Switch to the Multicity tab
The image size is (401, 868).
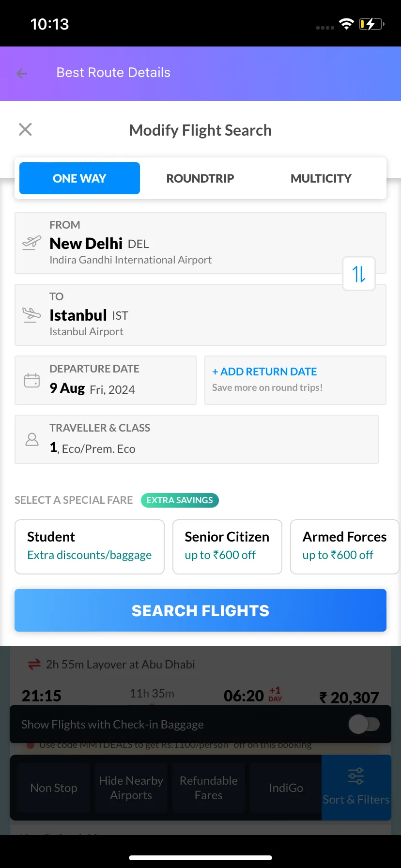[x=321, y=178]
